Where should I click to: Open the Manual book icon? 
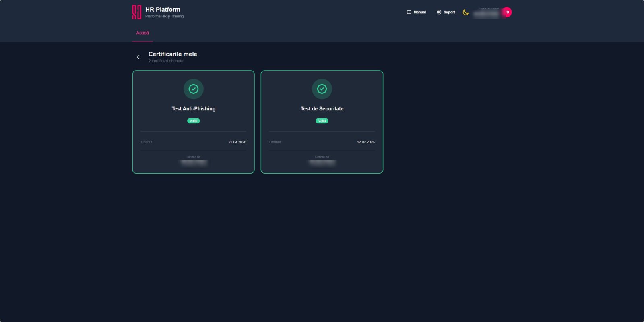click(x=409, y=12)
